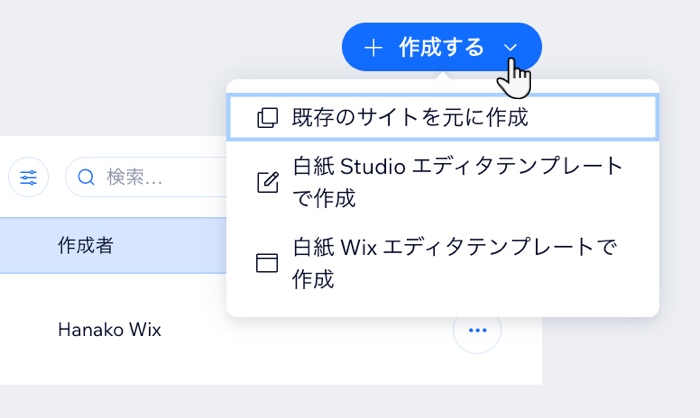Click the window icon for the Wix template
Viewport: 700px width, 418px height.
click(267, 263)
